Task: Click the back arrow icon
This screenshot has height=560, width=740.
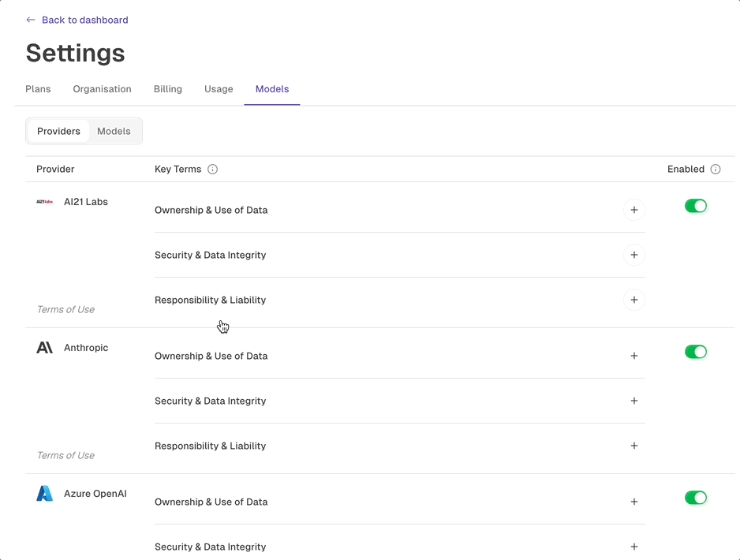Action: pos(30,19)
